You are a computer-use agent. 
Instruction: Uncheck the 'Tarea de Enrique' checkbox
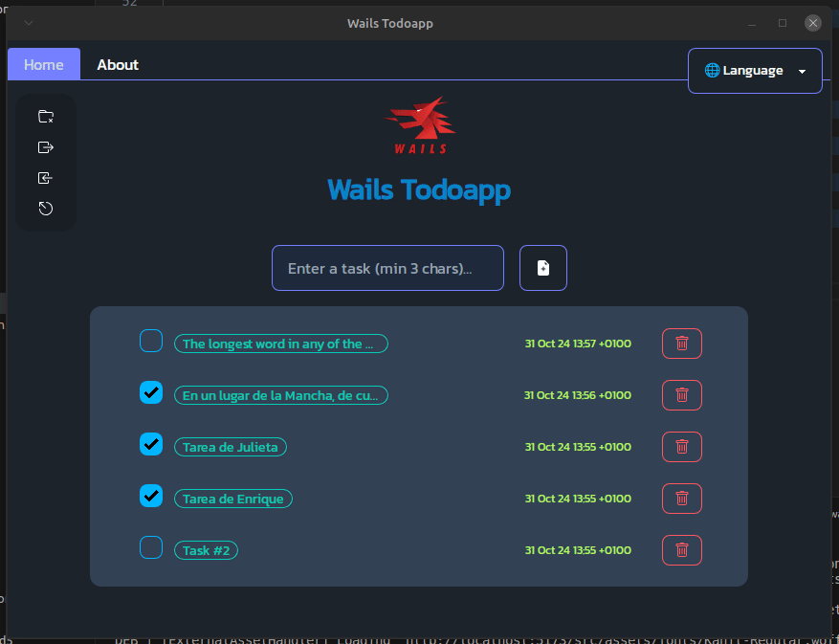pyautogui.click(x=151, y=496)
